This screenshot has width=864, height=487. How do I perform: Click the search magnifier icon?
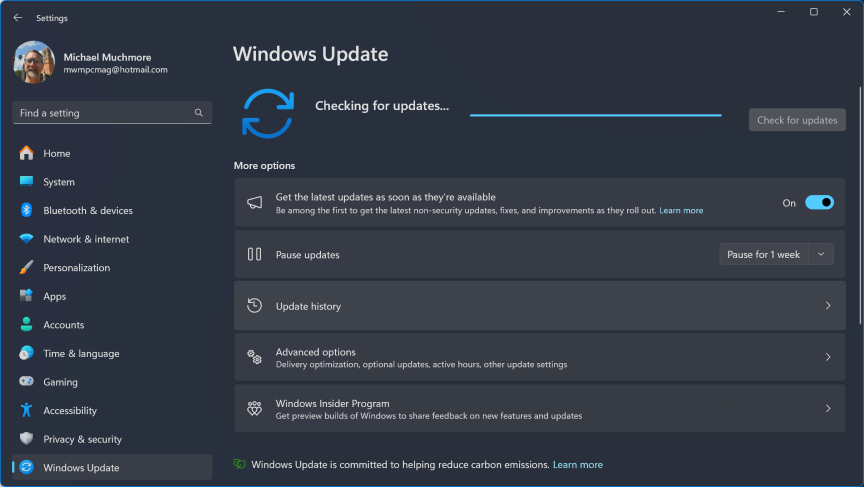pos(198,113)
